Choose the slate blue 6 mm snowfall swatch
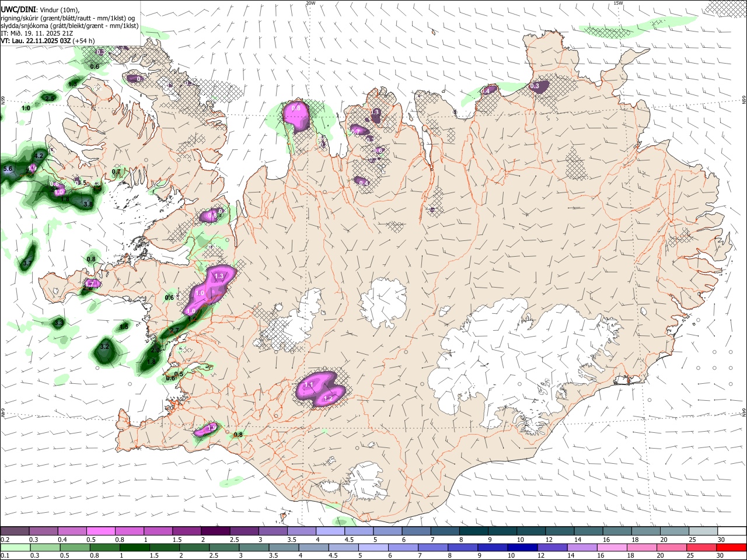 (x=416, y=531)
